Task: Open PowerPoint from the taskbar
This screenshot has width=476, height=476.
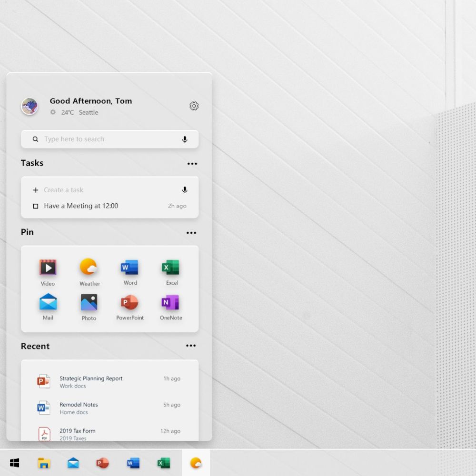Action: [102, 463]
